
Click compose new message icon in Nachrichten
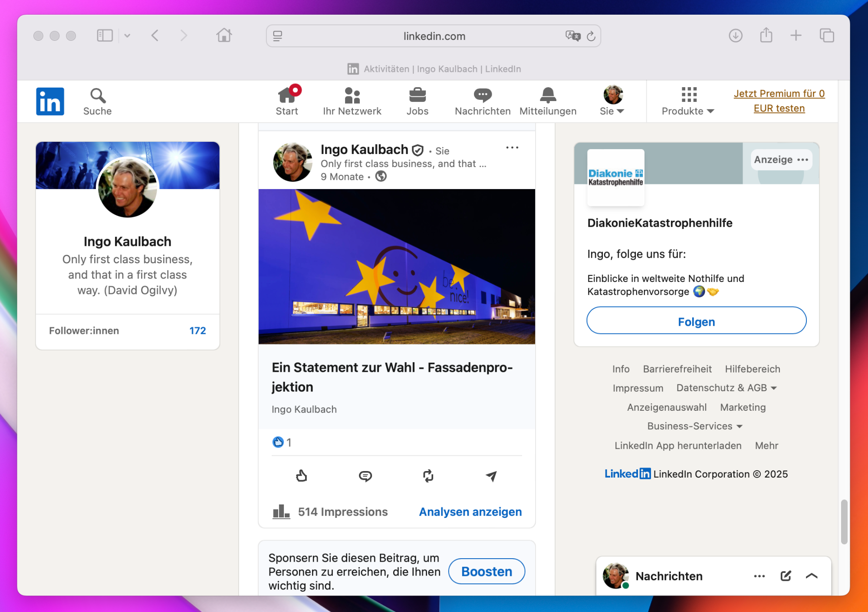(x=786, y=576)
